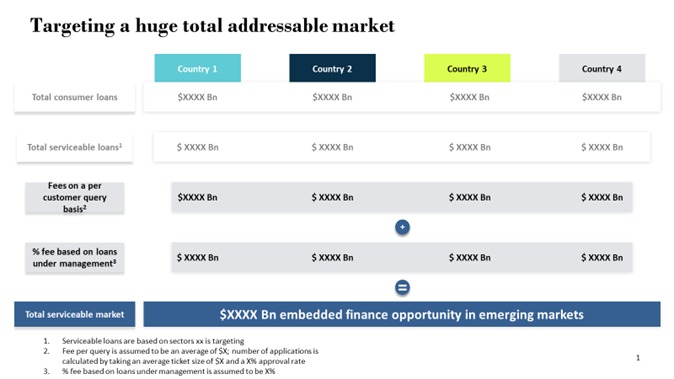Select the 'Total serviceable market' blue box
Screen dimensions: 674x379
[x=75, y=315]
